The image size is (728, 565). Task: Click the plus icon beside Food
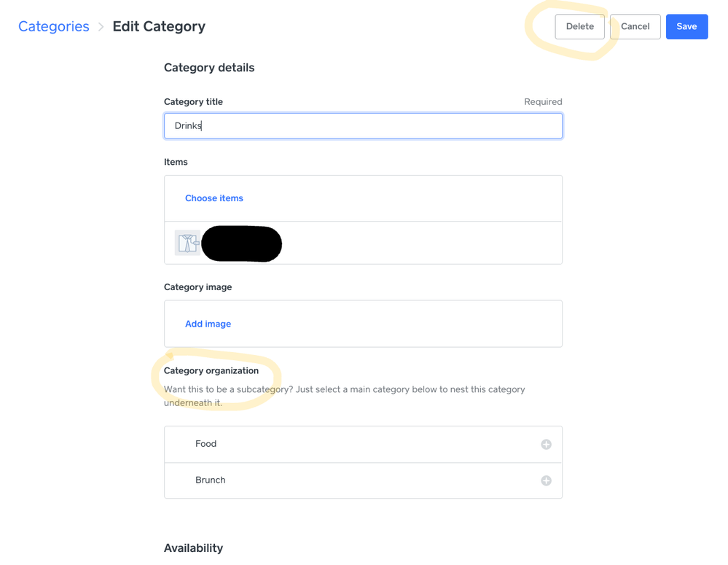(x=546, y=445)
